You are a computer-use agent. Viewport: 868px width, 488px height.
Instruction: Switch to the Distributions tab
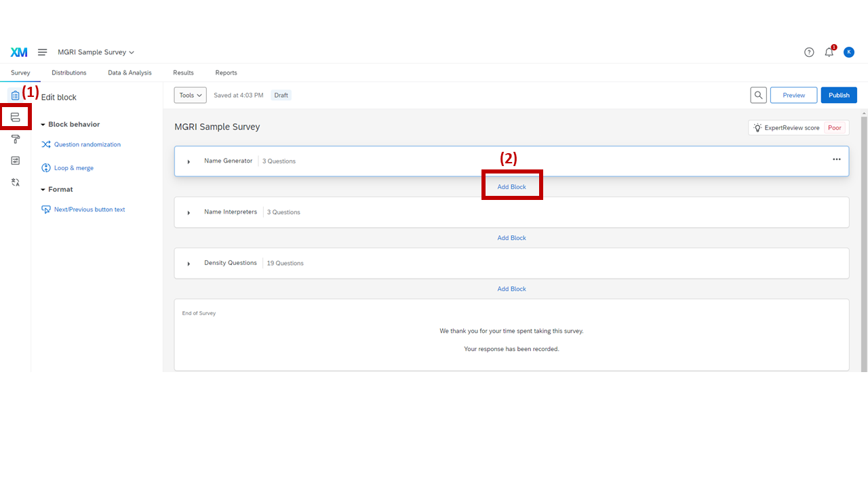coord(68,73)
